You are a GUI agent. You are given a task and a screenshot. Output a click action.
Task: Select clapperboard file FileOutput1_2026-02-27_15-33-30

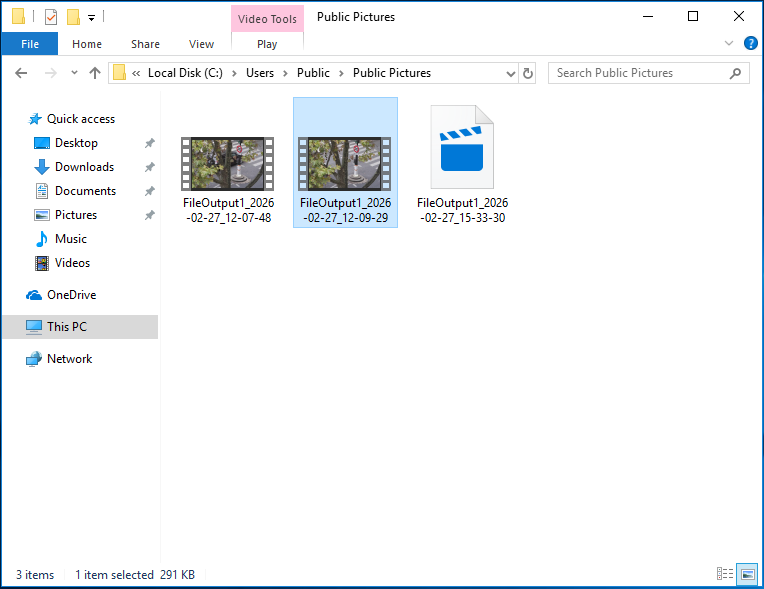click(462, 147)
